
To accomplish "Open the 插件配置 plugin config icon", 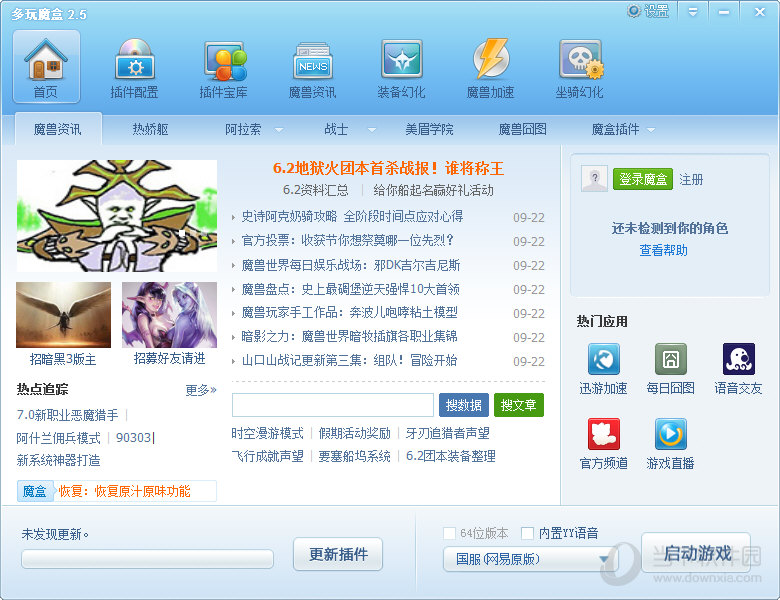I will pos(134,68).
